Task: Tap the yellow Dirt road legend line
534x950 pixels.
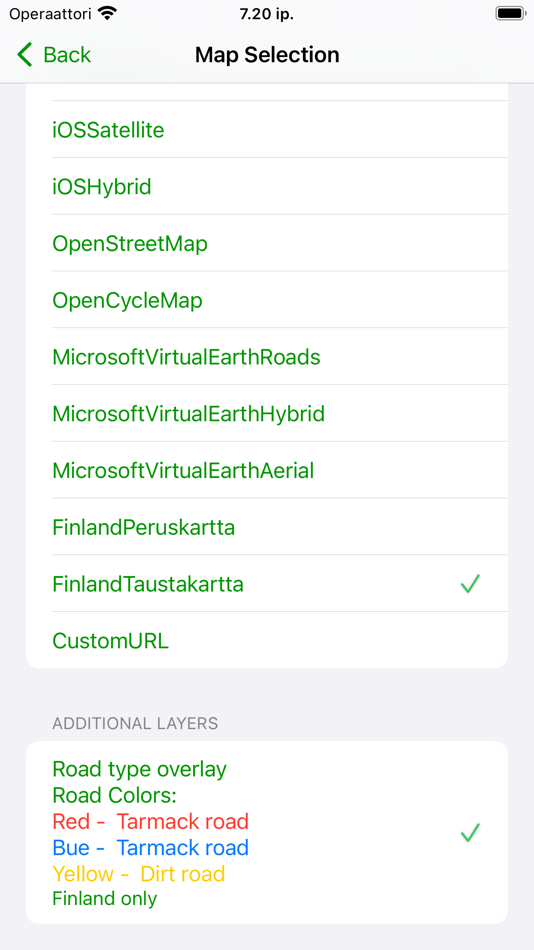Action: (x=139, y=874)
